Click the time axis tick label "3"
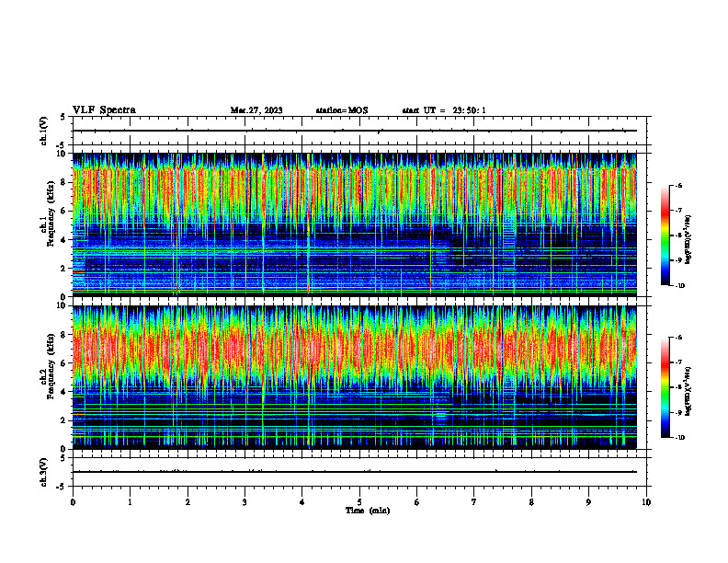The width and height of the screenshot is (728, 563). 245,502
